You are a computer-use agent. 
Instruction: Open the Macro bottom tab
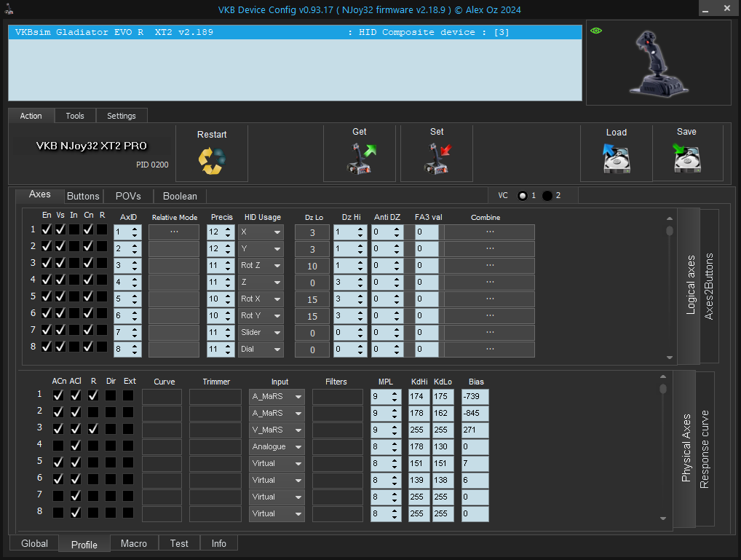click(134, 543)
